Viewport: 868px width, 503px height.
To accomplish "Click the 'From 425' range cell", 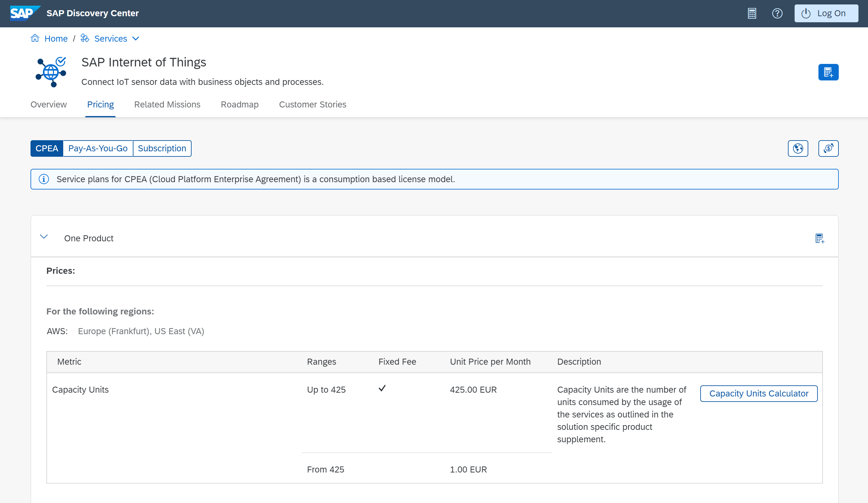I will tap(325, 470).
